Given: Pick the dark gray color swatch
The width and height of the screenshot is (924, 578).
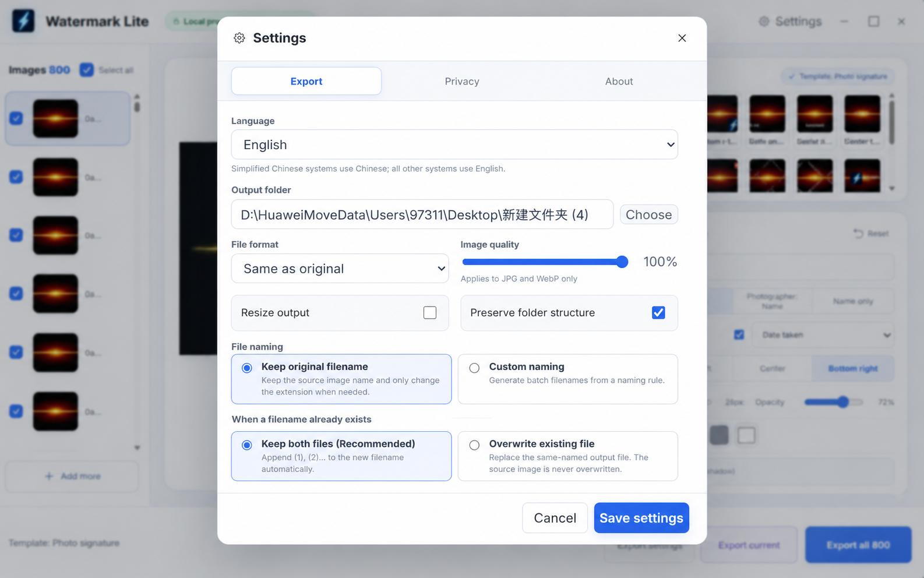Looking at the screenshot, I should point(719,435).
